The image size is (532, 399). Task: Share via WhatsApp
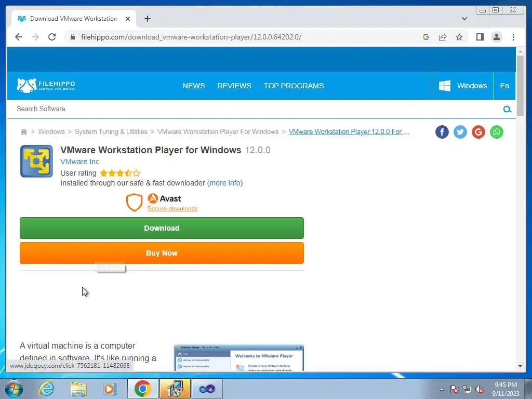coord(496,132)
